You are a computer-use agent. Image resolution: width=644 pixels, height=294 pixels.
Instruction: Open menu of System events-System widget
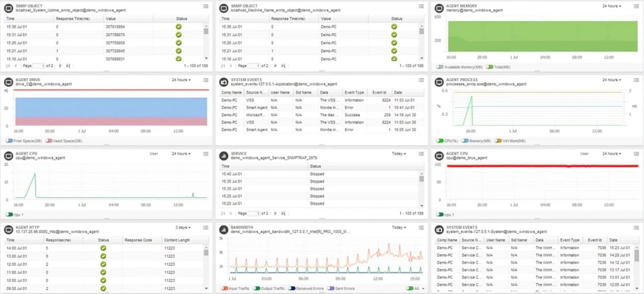636,227
